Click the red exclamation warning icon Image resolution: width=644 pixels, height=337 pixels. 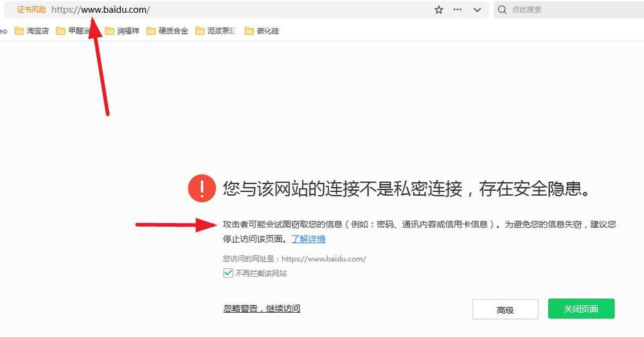pyautogui.click(x=202, y=188)
